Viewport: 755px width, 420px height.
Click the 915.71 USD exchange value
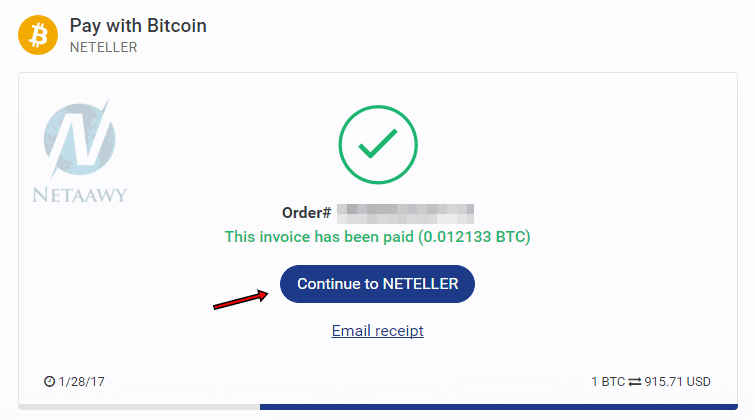pyautogui.click(x=677, y=382)
